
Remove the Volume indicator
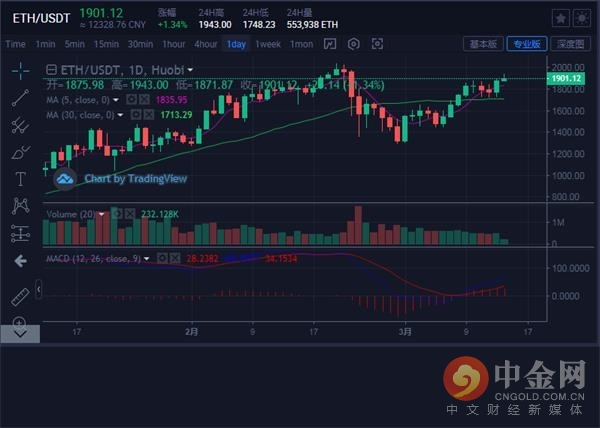click(x=130, y=214)
